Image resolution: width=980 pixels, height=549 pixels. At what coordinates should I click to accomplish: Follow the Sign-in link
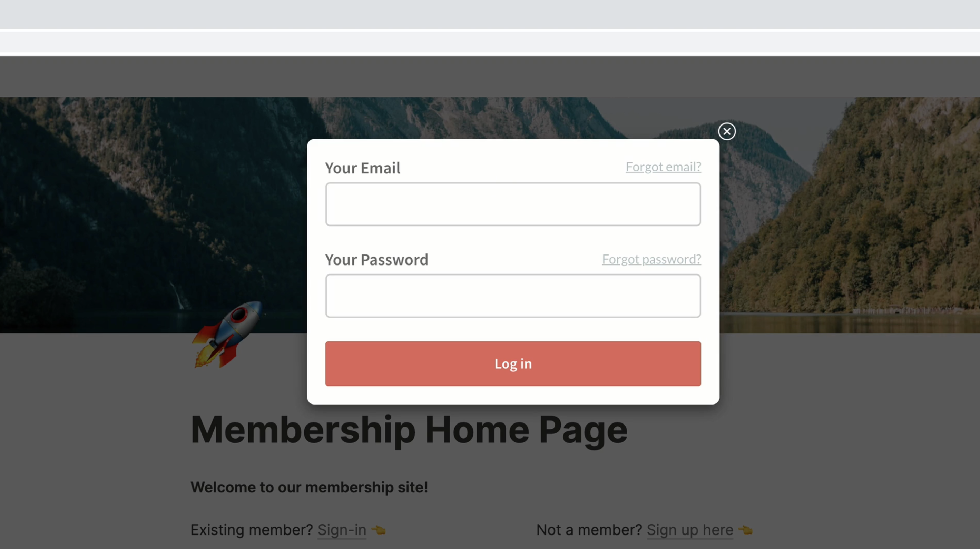click(x=341, y=530)
